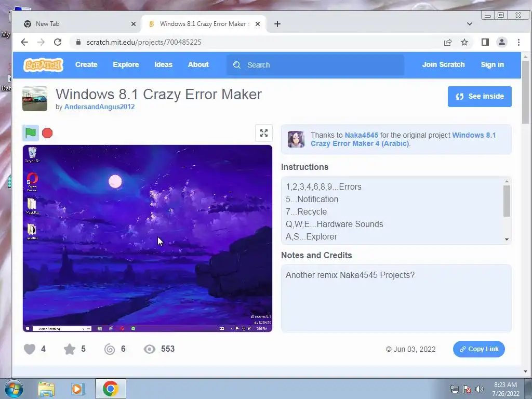The image size is (532, 399).
Task: Switch to the New Tab tab
Action: [x=77, y=24]
